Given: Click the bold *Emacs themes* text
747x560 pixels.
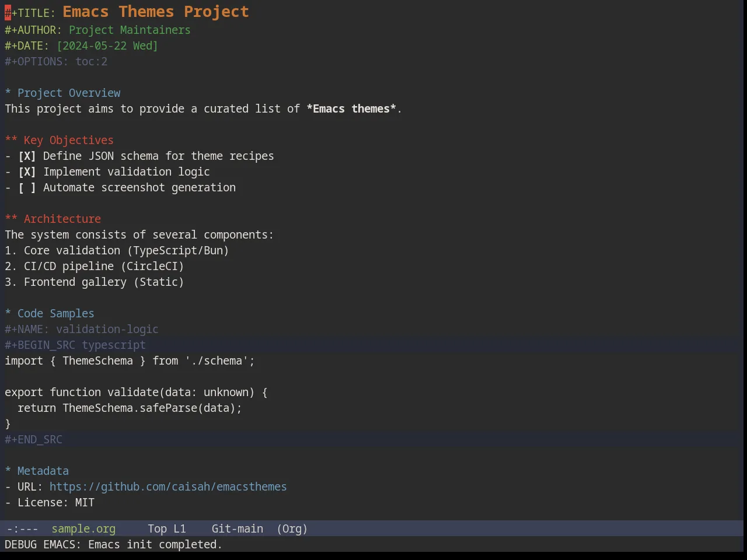Looking at the screenshot, I should pos(351,109).
